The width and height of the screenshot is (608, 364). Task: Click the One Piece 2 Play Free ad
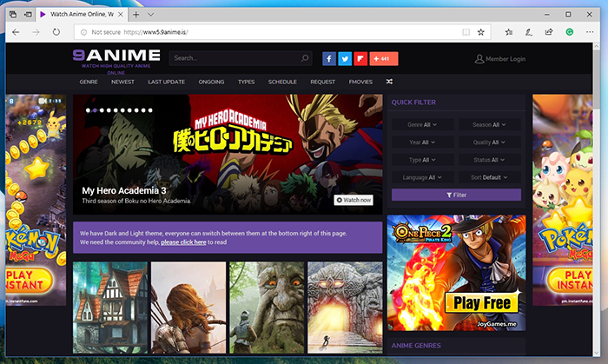(456, 273)
